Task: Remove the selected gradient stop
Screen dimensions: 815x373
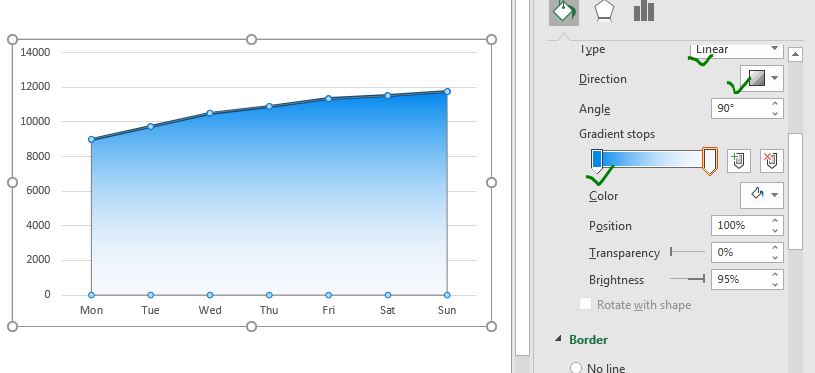Action: coord(772,161)
